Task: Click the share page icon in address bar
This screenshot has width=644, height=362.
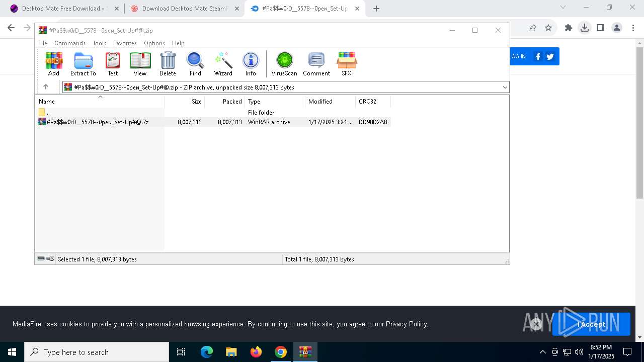Action: point(532,28)
